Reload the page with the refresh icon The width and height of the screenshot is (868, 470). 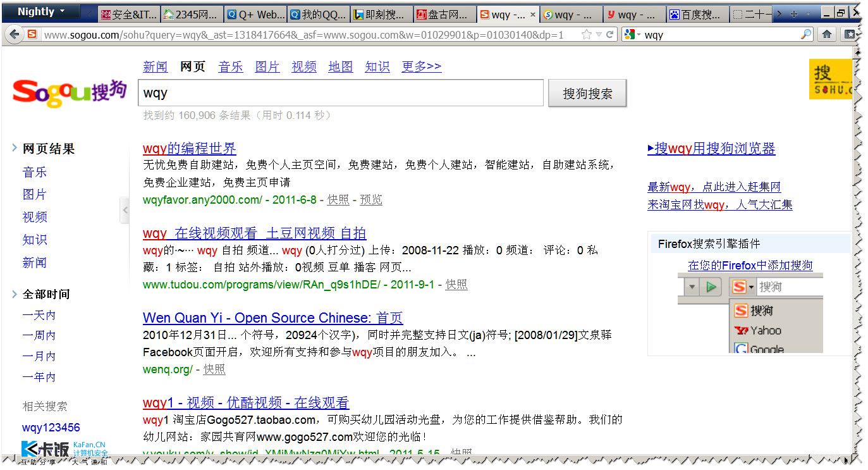point(610,35)
